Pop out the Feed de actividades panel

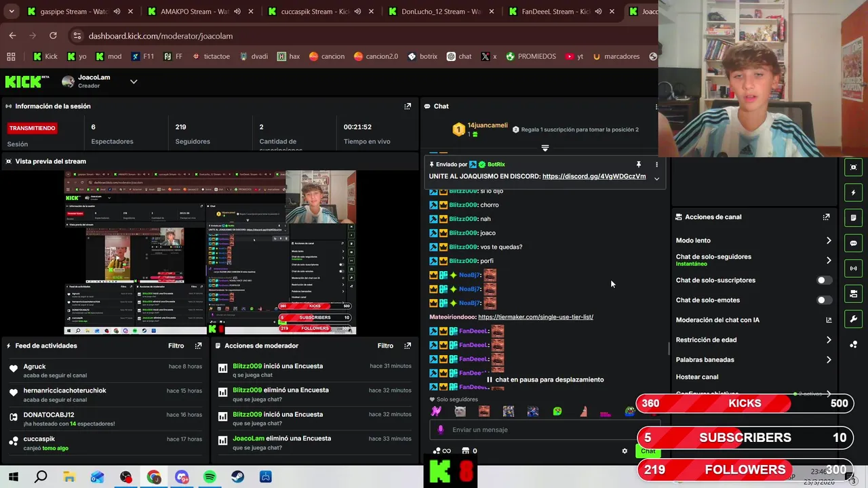coord(198,346)
